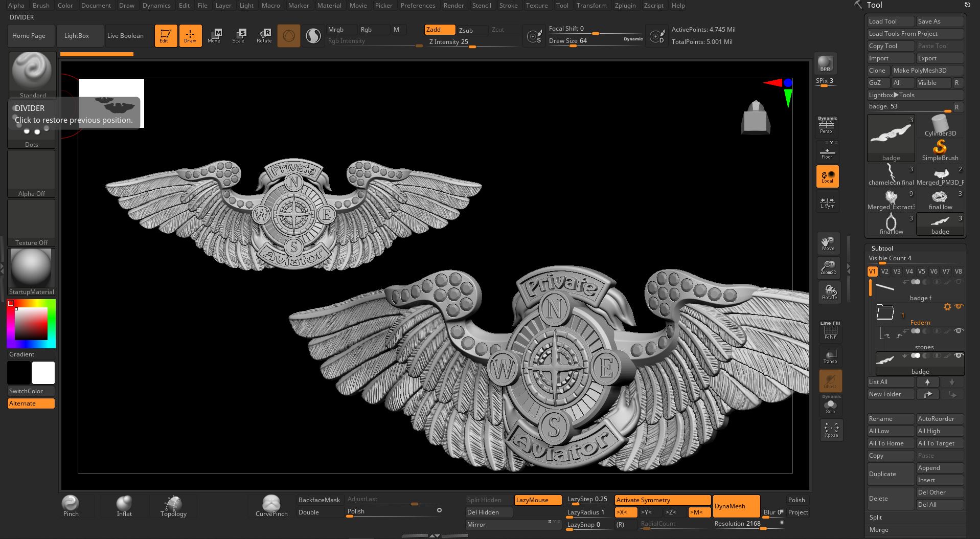Toggle Local transformation mode
The height and width of the screenshot is (539, 980).
(827, 176)
